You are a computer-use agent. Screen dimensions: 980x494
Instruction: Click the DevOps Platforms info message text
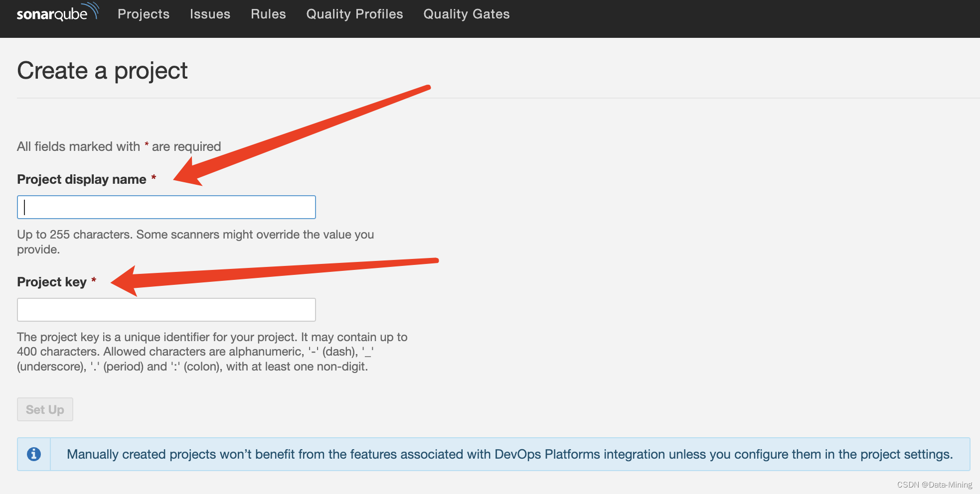509,454
